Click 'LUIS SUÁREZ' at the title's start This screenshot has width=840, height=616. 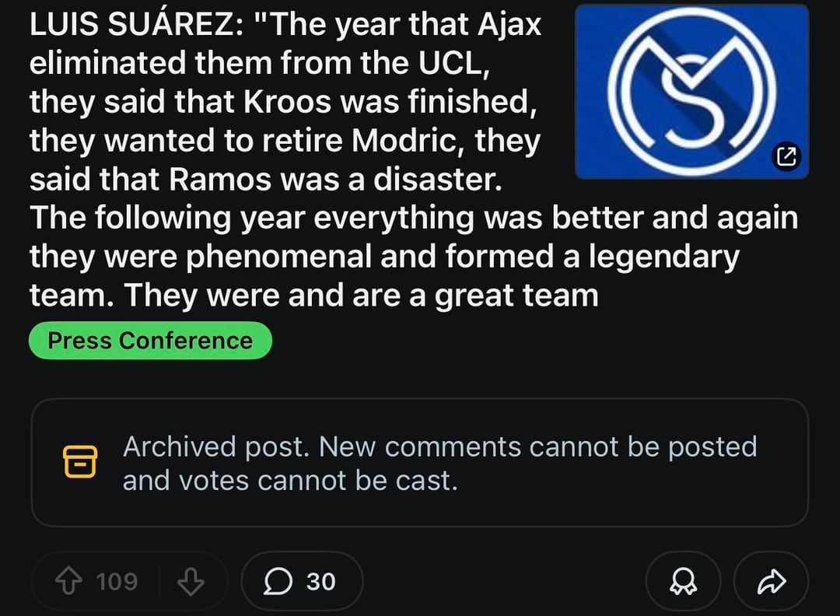[128, 24]
